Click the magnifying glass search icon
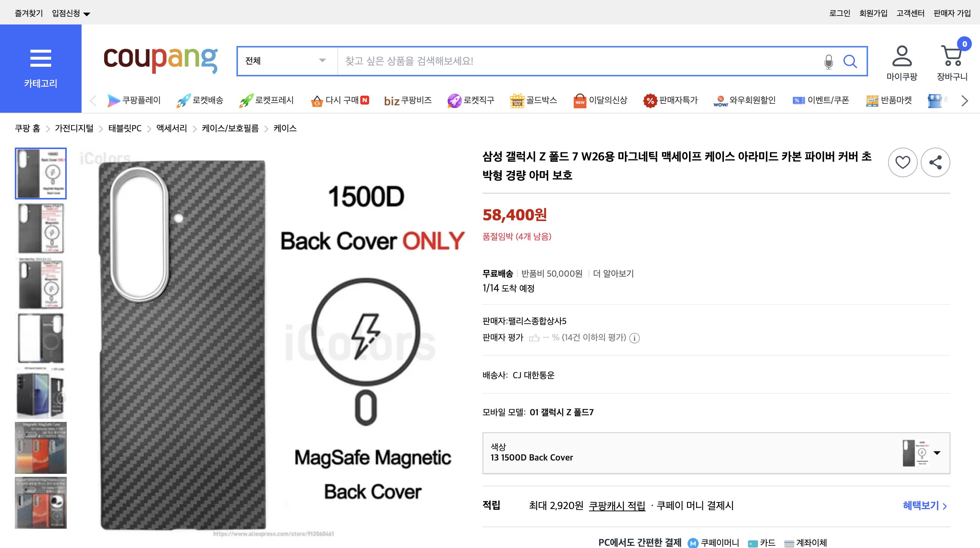This screenshot has width=980, height=548. pos(850,61)
